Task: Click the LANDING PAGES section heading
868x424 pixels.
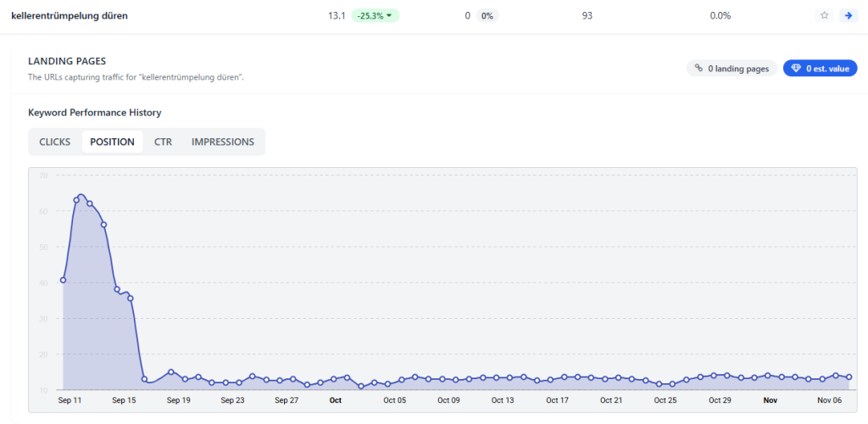Action: click(66, 61)
